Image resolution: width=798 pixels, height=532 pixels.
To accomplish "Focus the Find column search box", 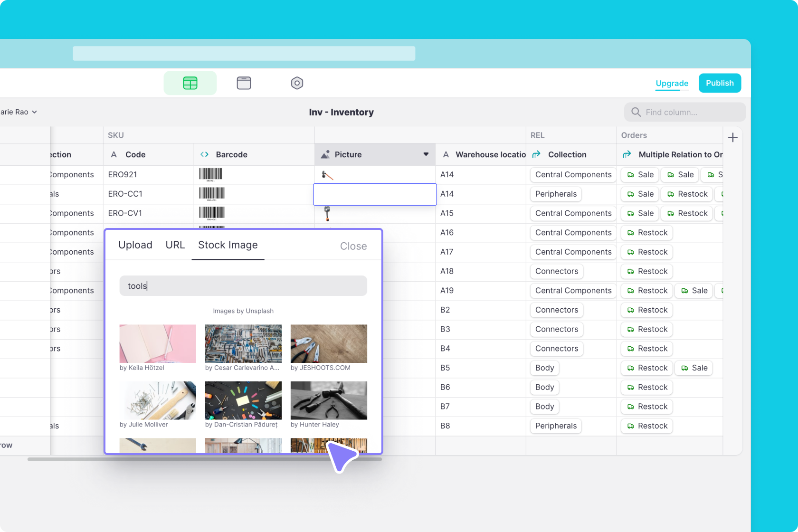I will coord(684,112).
